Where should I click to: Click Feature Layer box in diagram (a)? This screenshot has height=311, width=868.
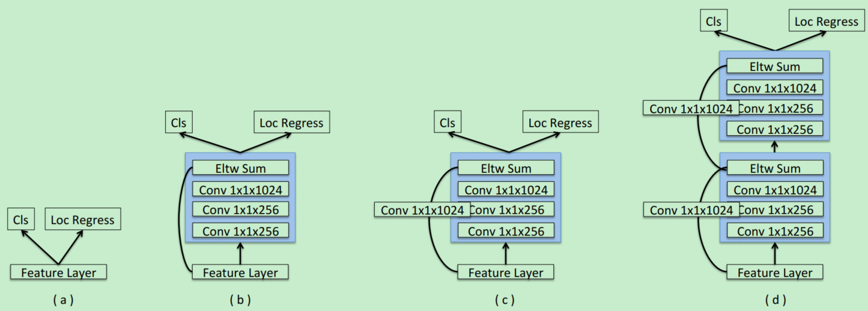click(x=58, y=273)
